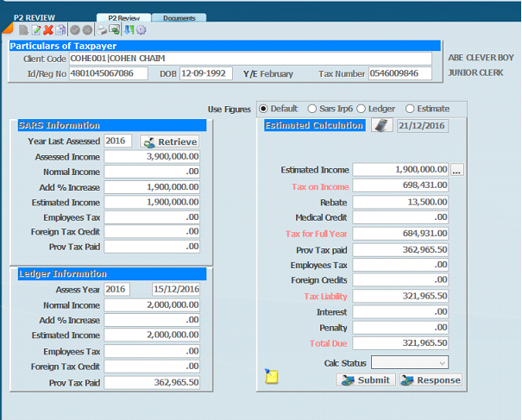Click ellipsis button next to Estimated Income
522x420 pixels.
point(456,170)
